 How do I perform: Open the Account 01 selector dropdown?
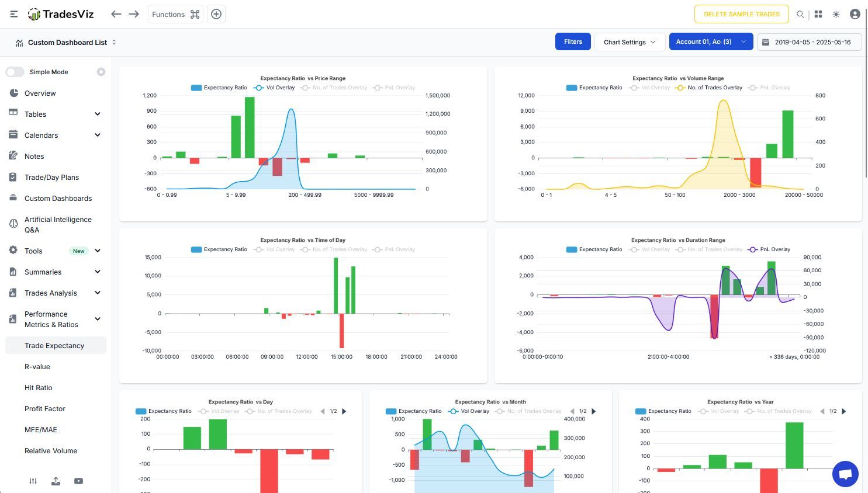tap(711, 42)
